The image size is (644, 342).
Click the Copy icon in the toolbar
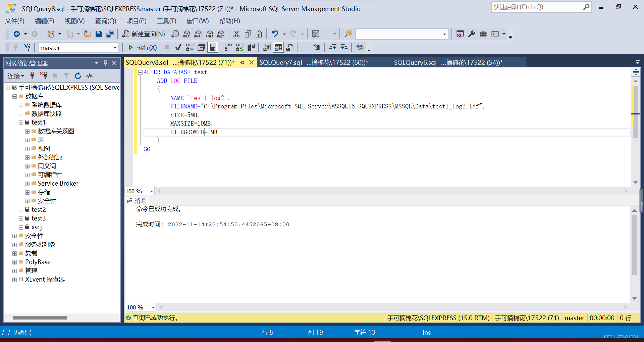point(248,34)
